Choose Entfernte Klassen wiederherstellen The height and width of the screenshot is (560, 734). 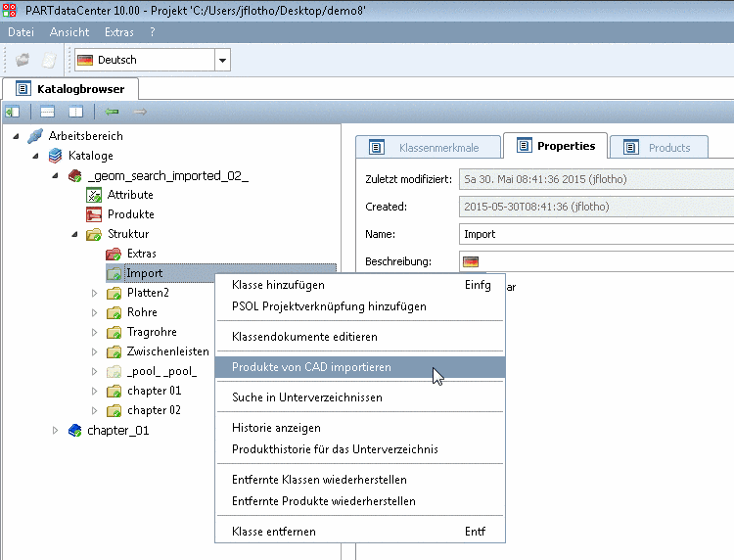(360, 480)
